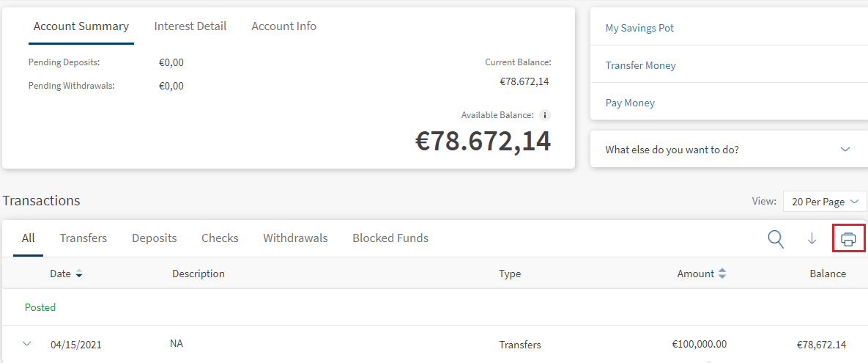View the Checks transactions tab
Screen dimensions: 868x363
(220, 238)
